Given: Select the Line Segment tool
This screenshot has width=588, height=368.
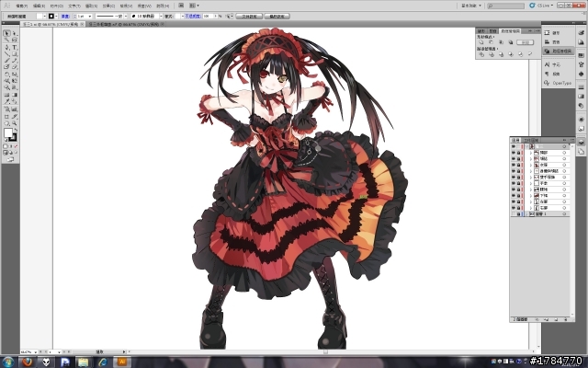Looking at the screenshot, I should coord(6,54).
